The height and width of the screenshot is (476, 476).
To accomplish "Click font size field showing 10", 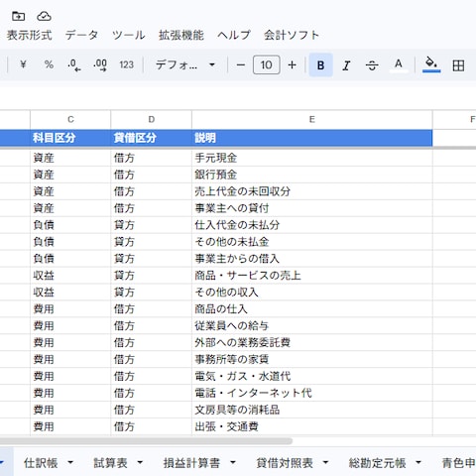I will coord(267,64).
